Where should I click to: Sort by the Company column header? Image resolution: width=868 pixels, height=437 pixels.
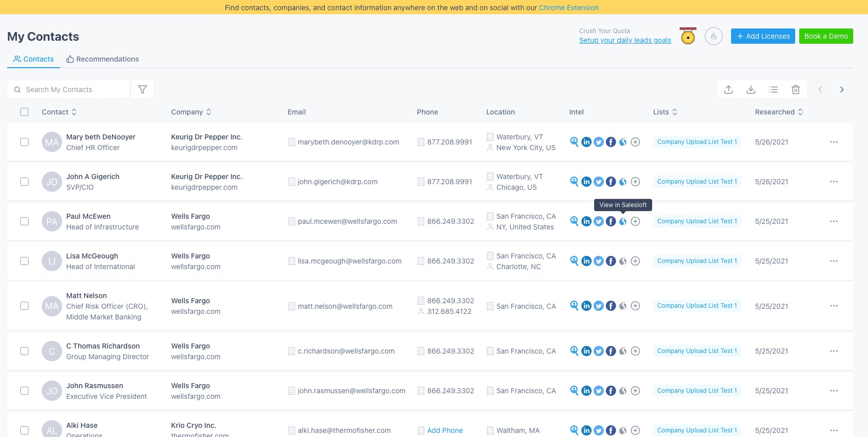coord(191,112)
